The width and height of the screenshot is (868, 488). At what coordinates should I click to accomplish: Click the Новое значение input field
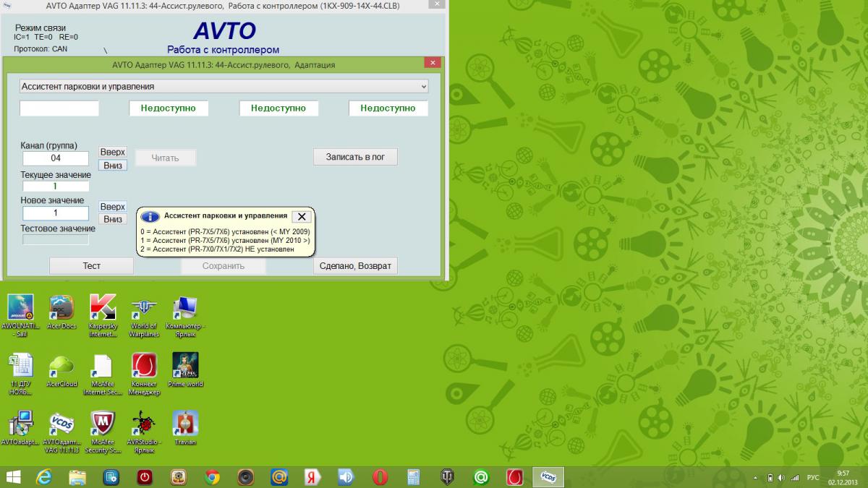[x=56, y=213]
